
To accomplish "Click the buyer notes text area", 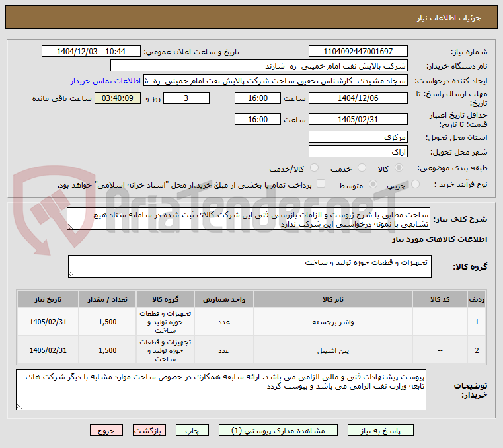I will [221, 390].
